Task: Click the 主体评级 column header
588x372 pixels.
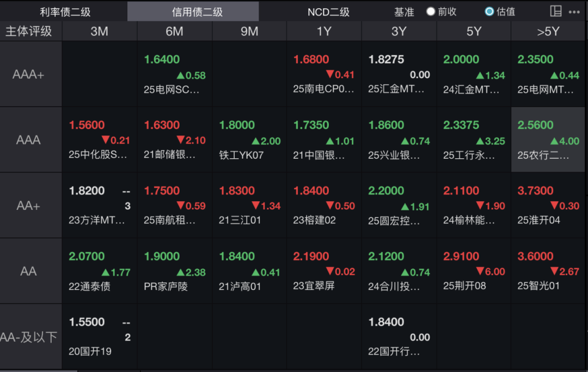Action: coord(29,32)
